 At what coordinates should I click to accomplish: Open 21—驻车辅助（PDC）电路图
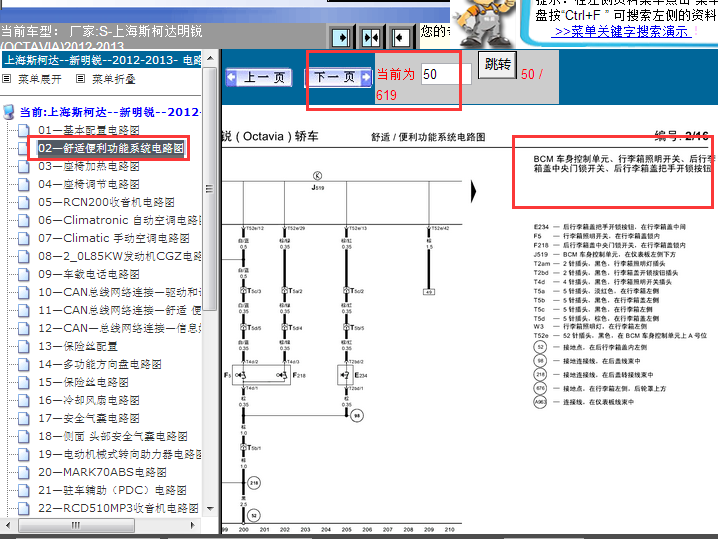[112, 490]
